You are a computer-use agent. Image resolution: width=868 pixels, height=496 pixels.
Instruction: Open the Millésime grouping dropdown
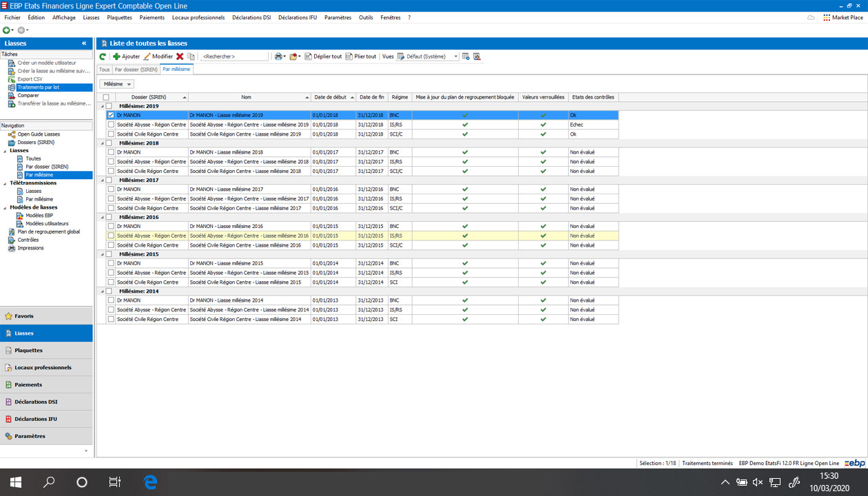coord(116,84)
